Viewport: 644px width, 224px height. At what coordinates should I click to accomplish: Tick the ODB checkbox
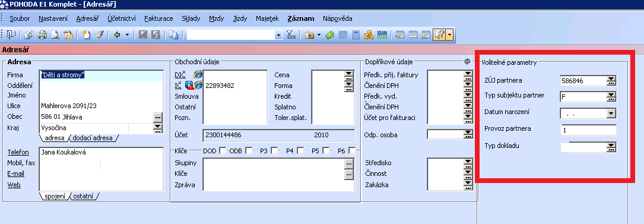249,151
